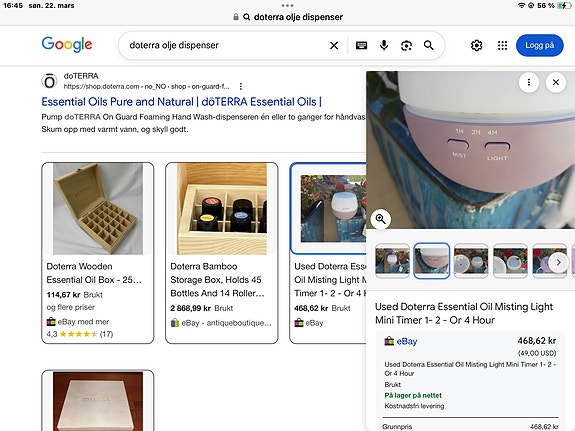Start voice search with the microphone icon
Screen dimensions: 575x431
[384, 45]
